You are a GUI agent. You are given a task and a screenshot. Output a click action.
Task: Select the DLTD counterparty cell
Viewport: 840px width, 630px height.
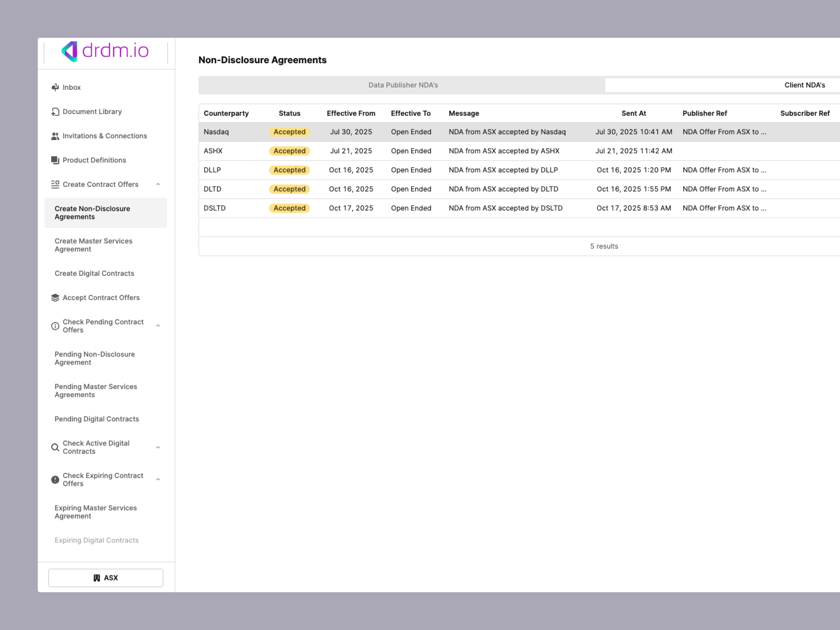[212, 189]
